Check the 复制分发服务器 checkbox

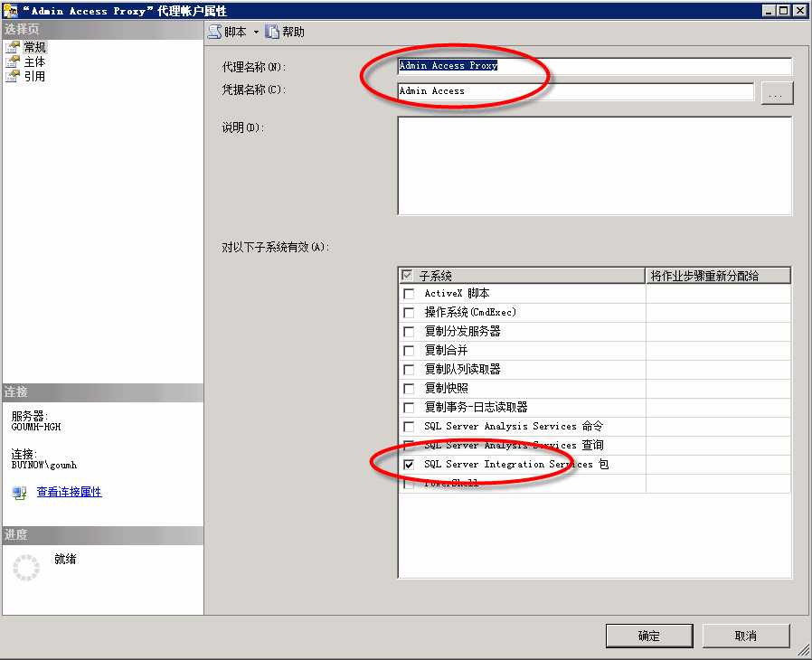pos(409,331)
